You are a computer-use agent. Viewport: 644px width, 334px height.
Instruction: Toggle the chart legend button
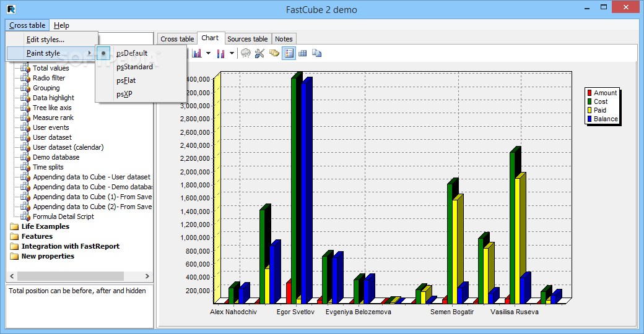pyautogui.click(x=289, y=53)
